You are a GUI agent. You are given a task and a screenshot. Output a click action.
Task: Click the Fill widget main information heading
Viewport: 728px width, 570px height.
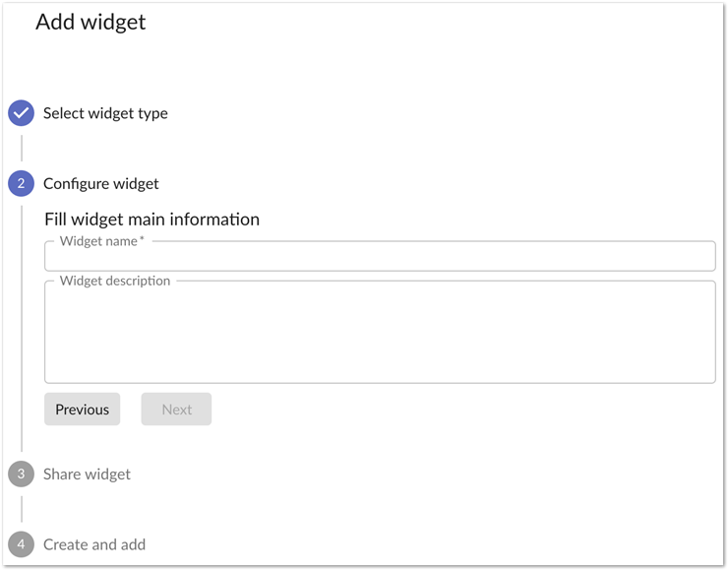(152, 219)
